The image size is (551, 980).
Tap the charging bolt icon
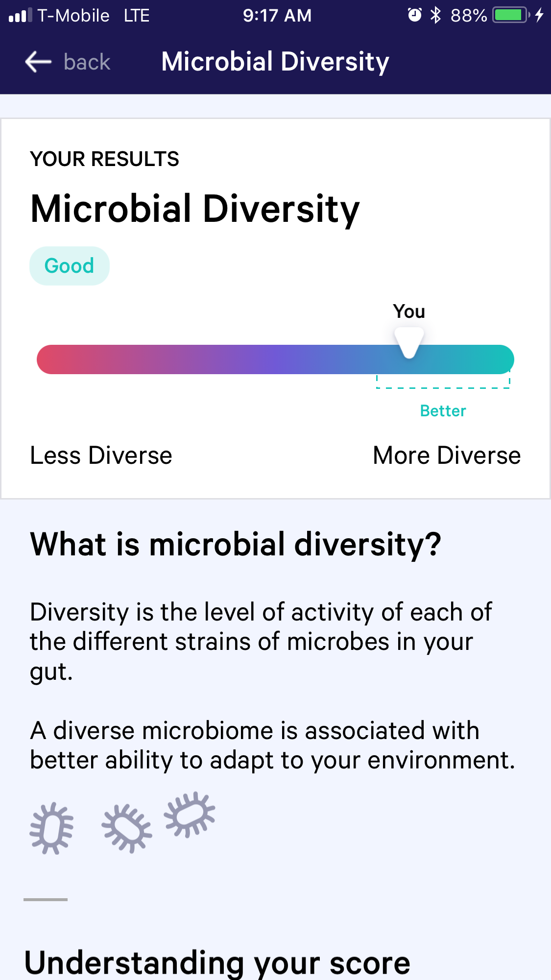539,15
